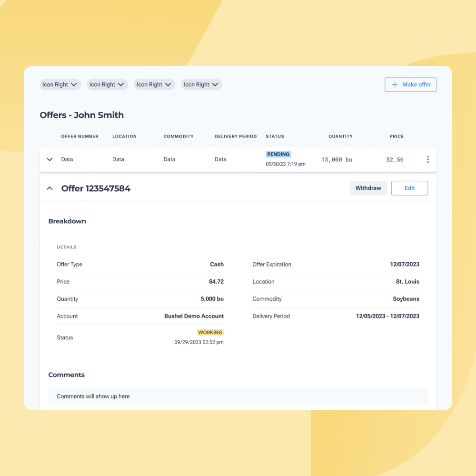This screenshot has width=476, height=476.
Task: Withdraw offer 123547584
Action: pos(368,188)
